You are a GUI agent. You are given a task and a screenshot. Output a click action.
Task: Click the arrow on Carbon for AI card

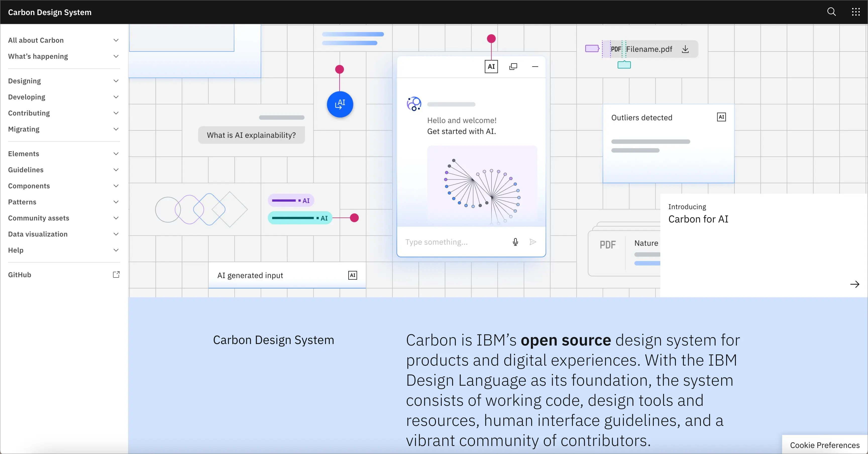(854, 284)
